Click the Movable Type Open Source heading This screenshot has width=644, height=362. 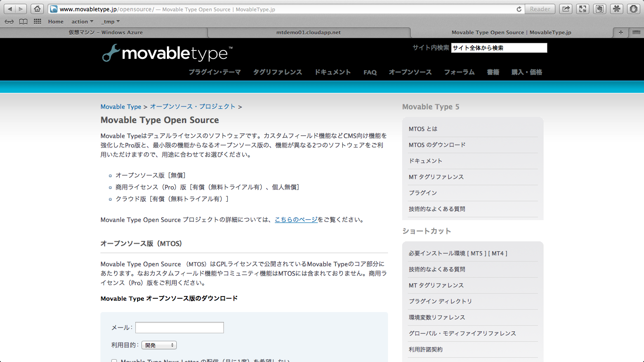point(160,120)
